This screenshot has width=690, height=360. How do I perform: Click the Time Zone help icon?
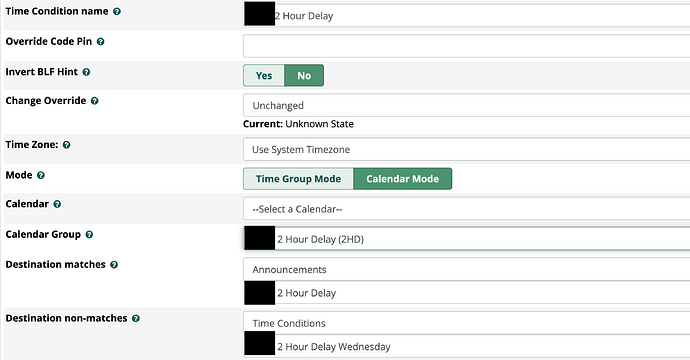(x=66, y=145)
